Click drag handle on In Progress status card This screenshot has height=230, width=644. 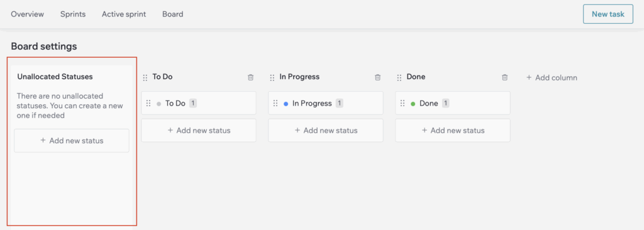click(275, 104)
